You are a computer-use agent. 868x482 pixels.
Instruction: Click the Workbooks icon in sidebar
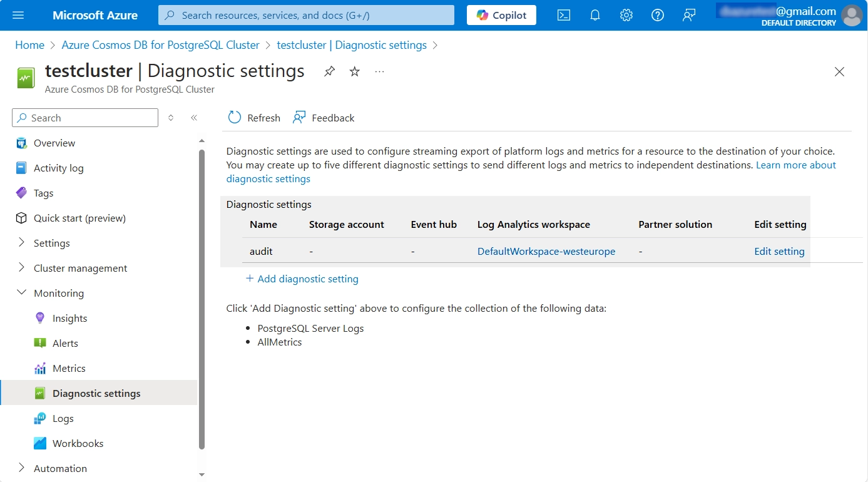pos(40,443)
